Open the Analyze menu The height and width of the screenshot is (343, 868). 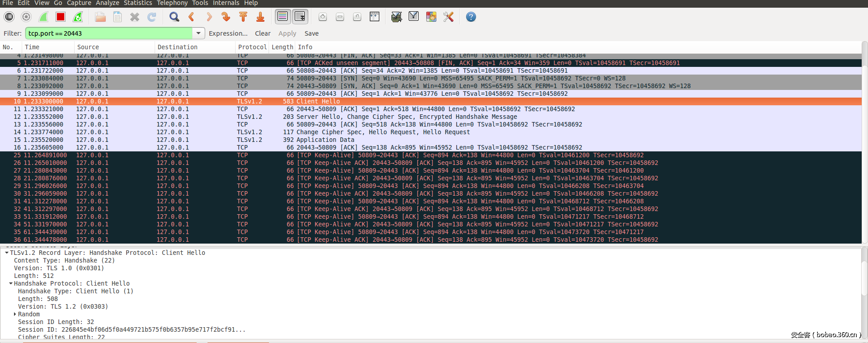[x=108, y=3]
